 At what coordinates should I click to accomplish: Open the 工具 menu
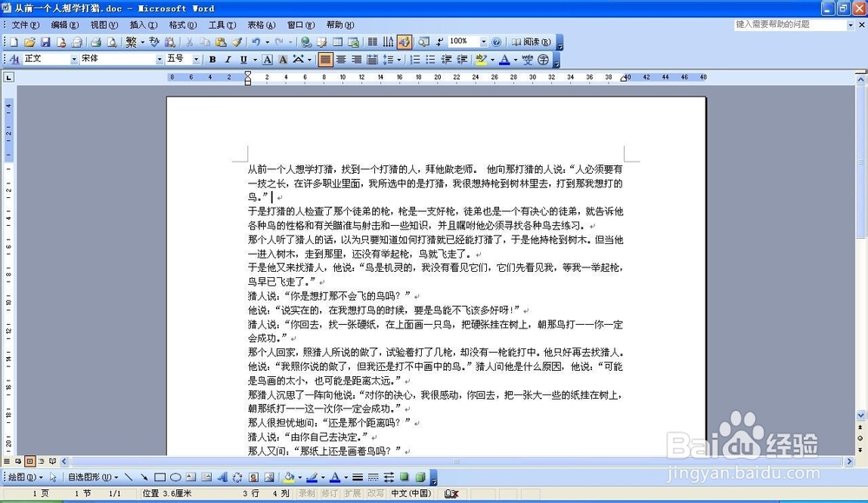222,25
